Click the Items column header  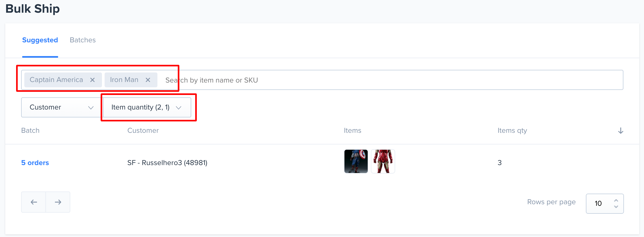352,131
